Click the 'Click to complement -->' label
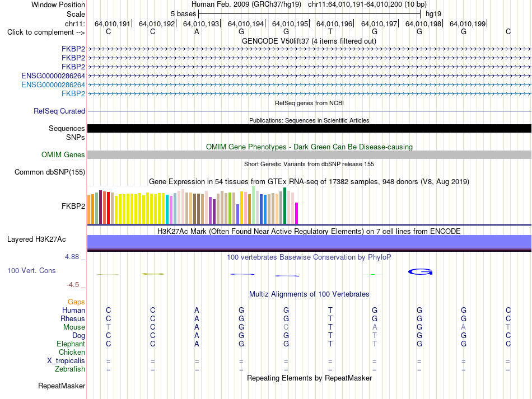Screen dimensions: 532x399 pos(46,32)
